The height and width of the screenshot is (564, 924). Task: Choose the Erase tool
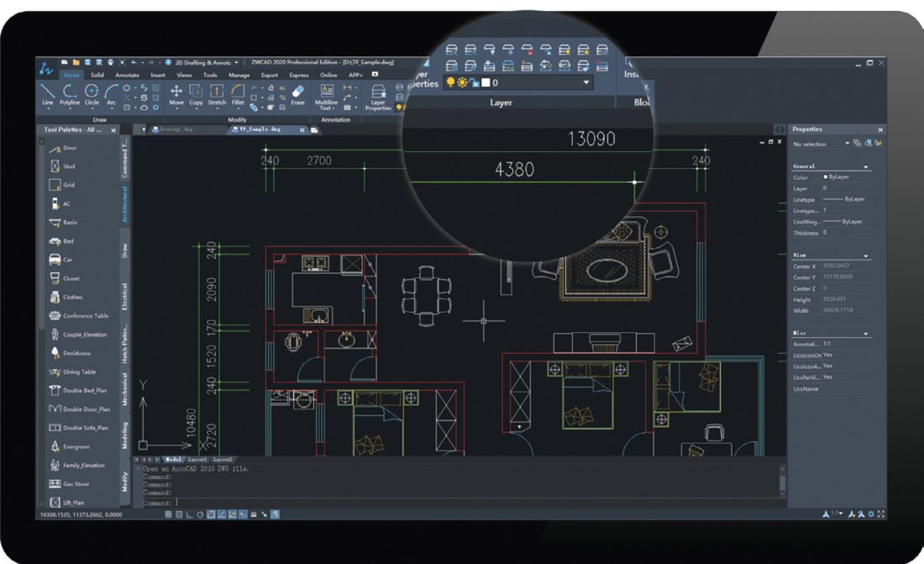[298, 94]
